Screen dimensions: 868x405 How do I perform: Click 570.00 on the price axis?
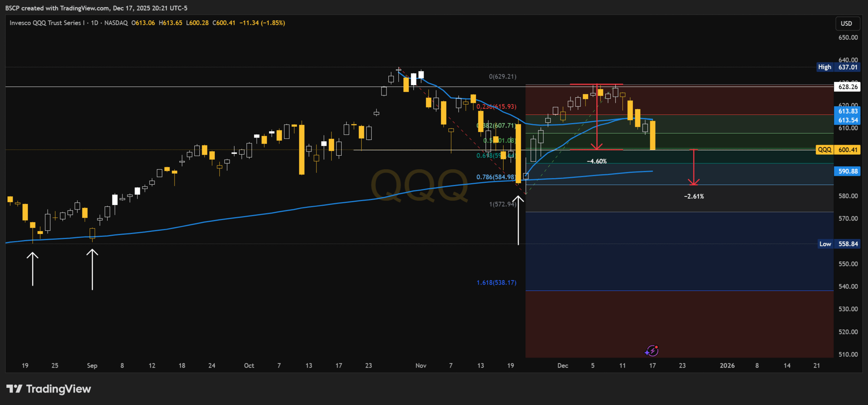[x=848, y=219]
